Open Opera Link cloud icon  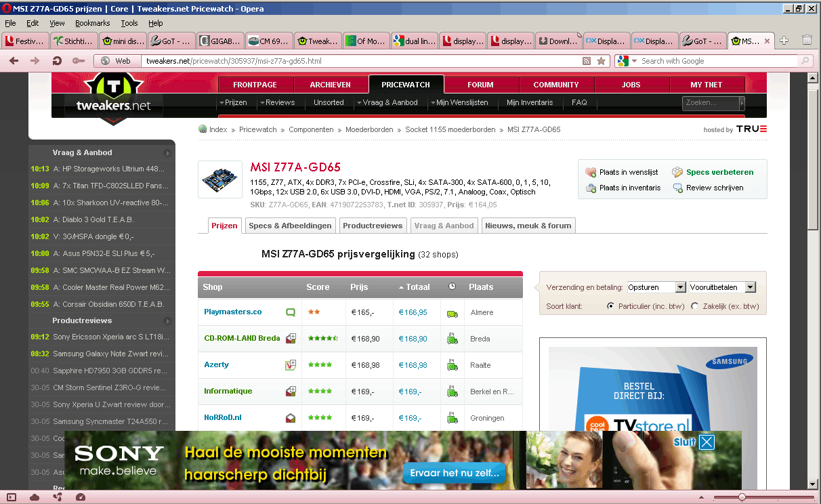35,497
